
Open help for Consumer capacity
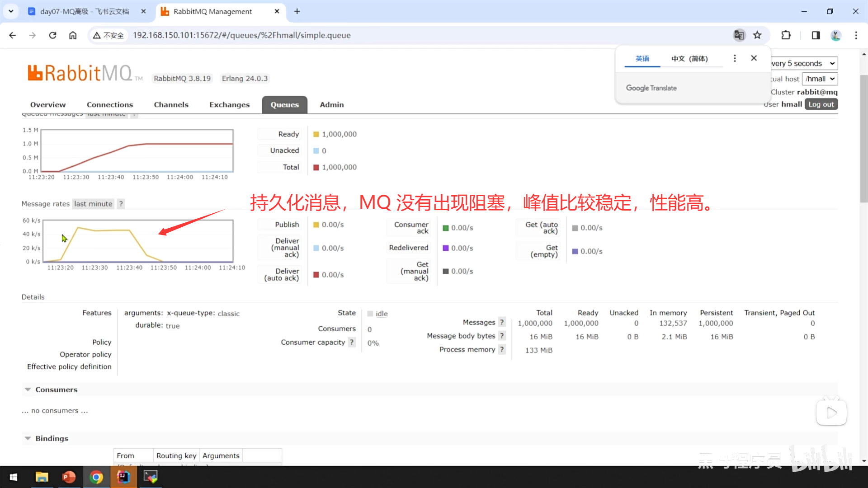pos(352,342)
